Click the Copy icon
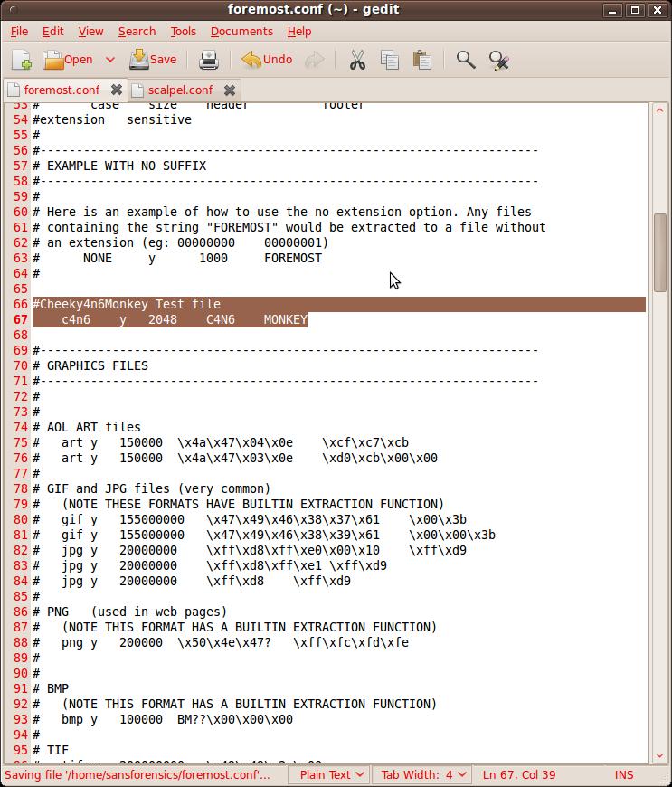 click(x=390, y=60)
